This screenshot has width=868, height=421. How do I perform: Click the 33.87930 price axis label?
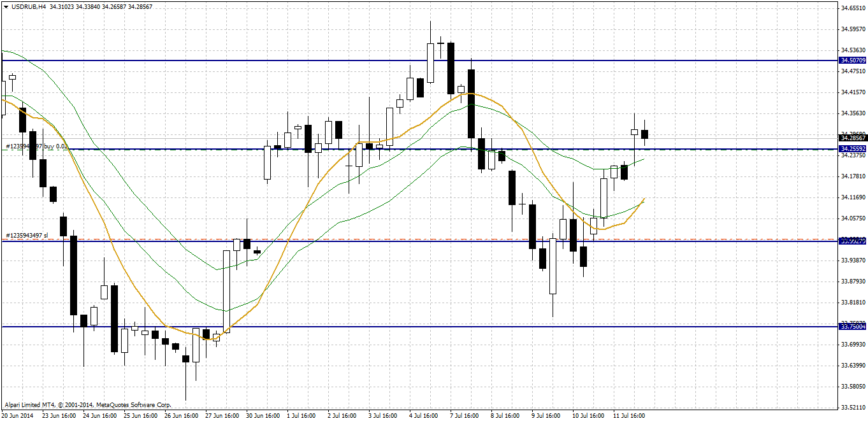tap(853, 282)
